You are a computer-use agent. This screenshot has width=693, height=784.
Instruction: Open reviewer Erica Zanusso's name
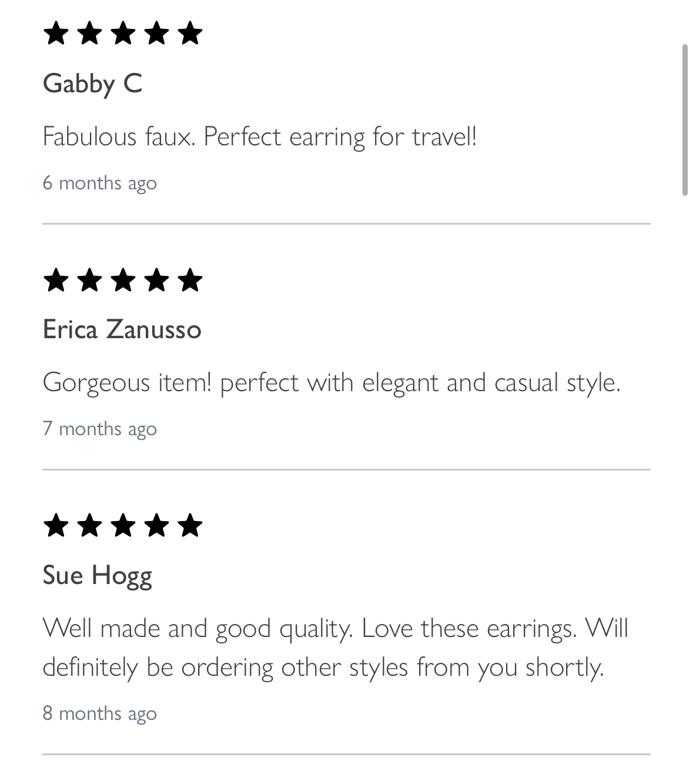click(x=122, y=329)
